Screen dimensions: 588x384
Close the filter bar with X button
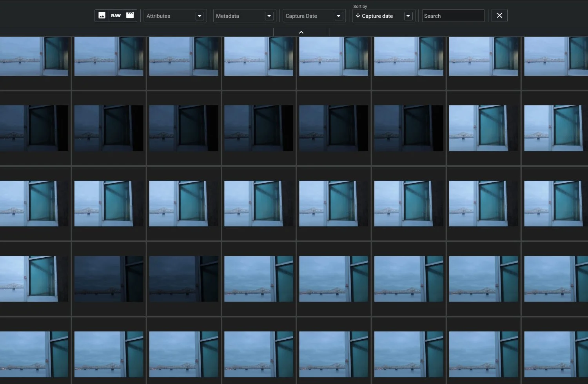(499, 15)
